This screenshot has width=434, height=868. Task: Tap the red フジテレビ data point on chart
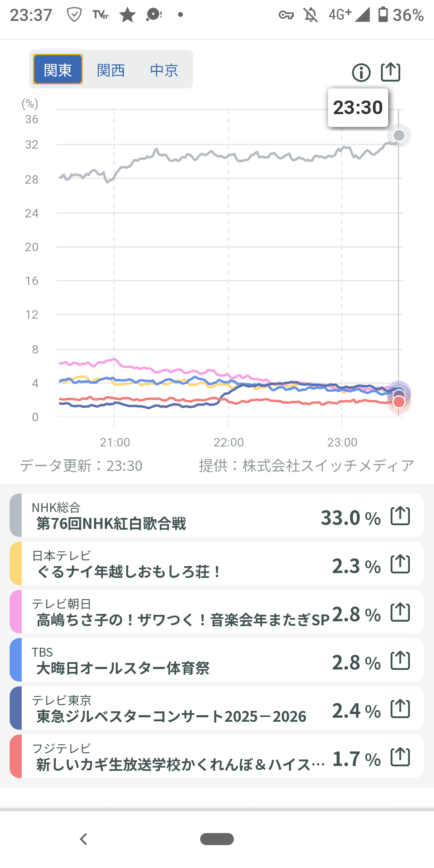[x=399, y=402]
